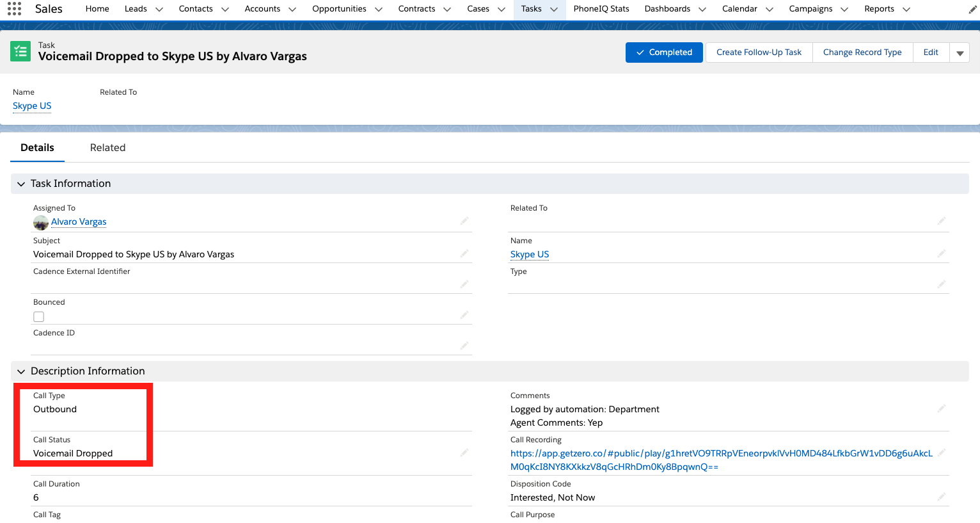Open the getzero call recording URL
This screenshot has width=980, height=523.
pyautogui.click(x=722, y=460)
